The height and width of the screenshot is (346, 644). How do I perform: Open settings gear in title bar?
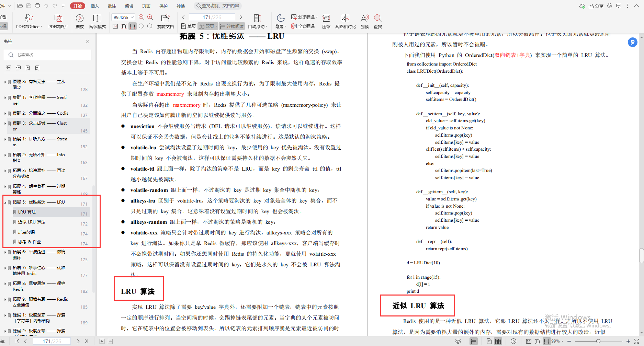point(610,6)
